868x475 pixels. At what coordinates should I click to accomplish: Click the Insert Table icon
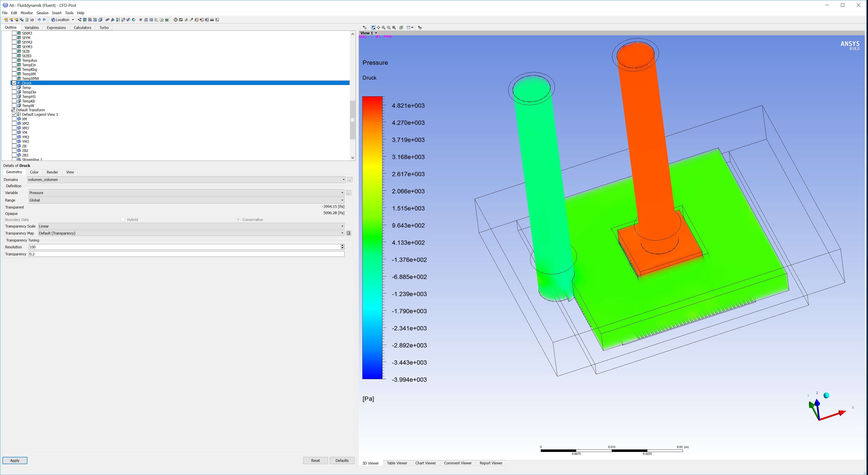click(151, 20)
